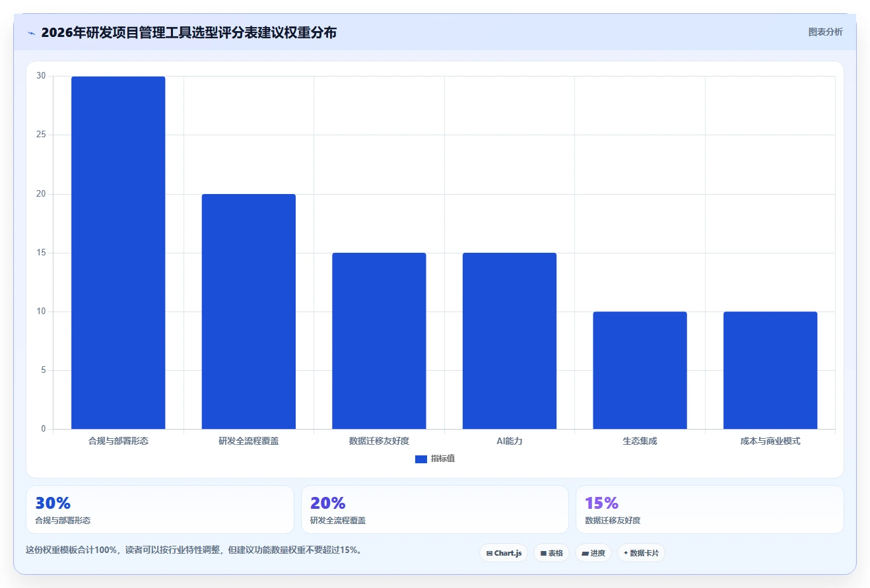Click the 合规与部署形态 bar

tap(118, 253)
